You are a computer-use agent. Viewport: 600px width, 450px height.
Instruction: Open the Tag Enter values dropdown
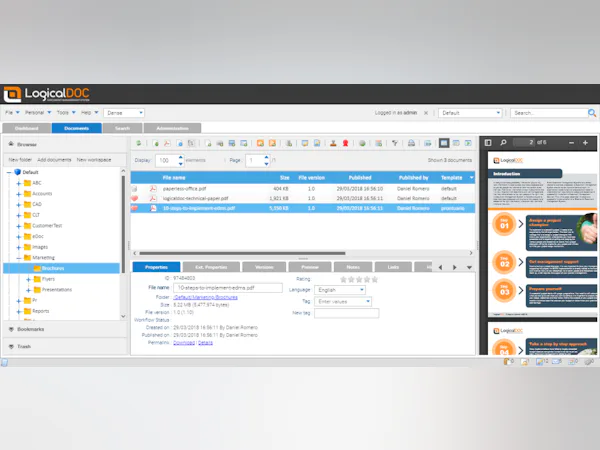tap(343, 302)
